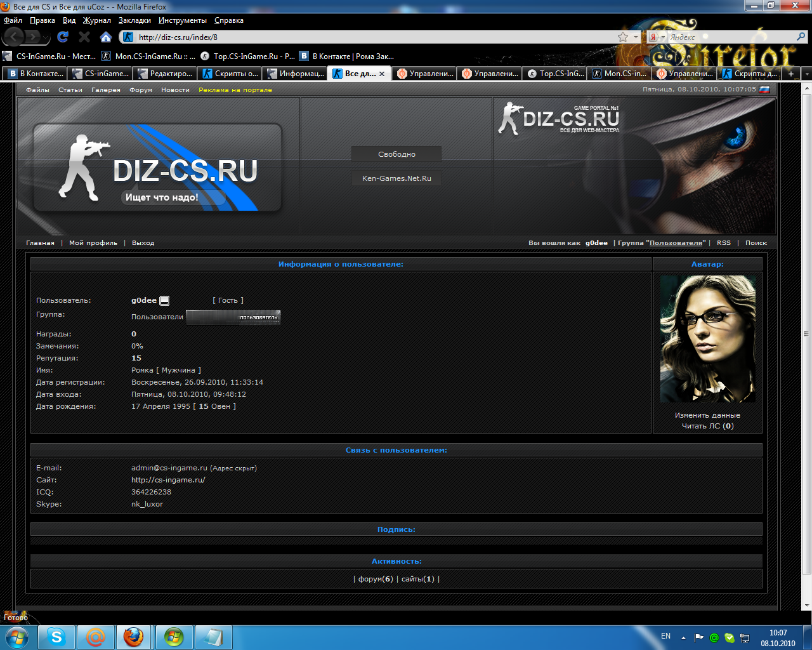Go to Главная page link
The width and height of the screenshot is (812, 650).
40,243
